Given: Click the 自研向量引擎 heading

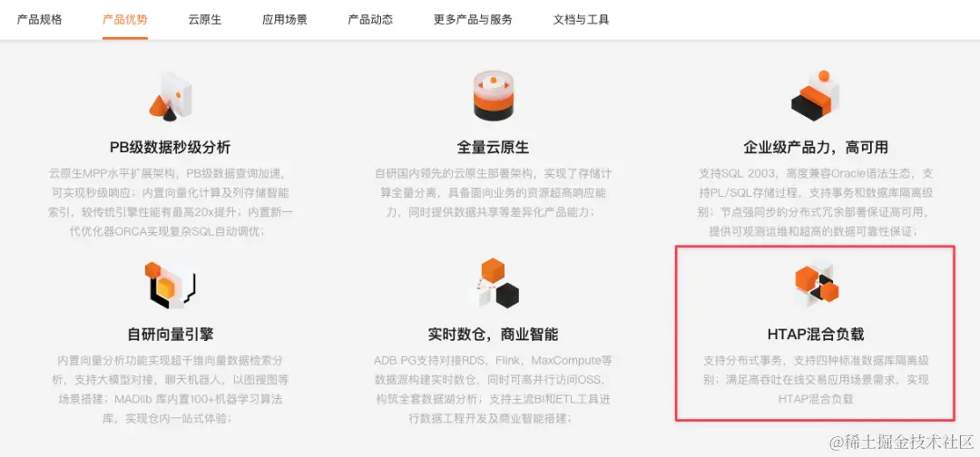Looking at the screenshot, I should [x=170, y=335].
